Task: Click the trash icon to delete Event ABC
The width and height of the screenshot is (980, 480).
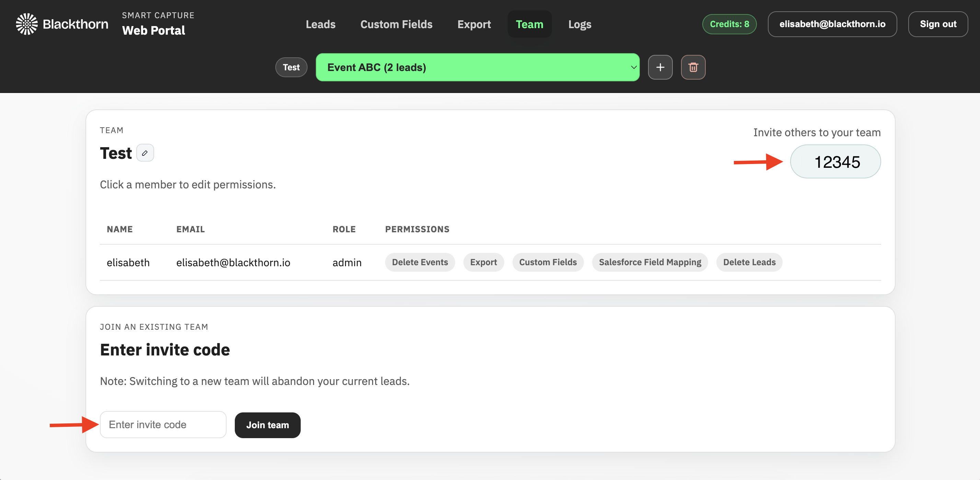Action: (693, 67)
